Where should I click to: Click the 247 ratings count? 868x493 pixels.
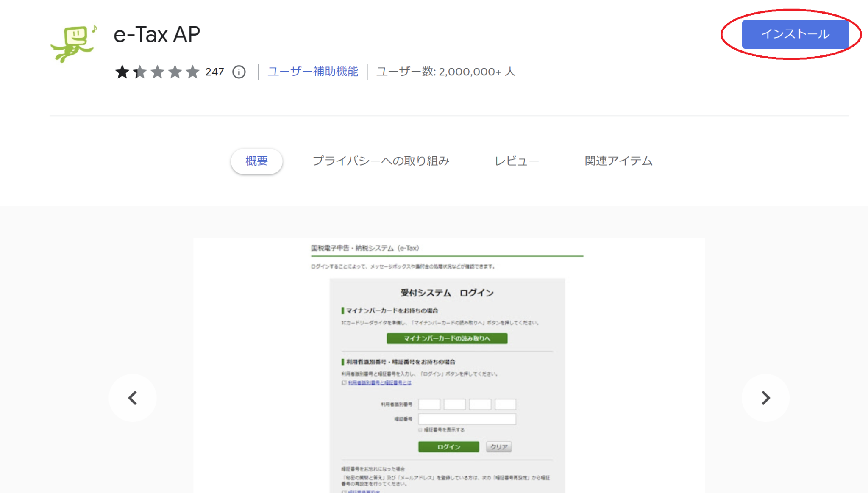215,72
